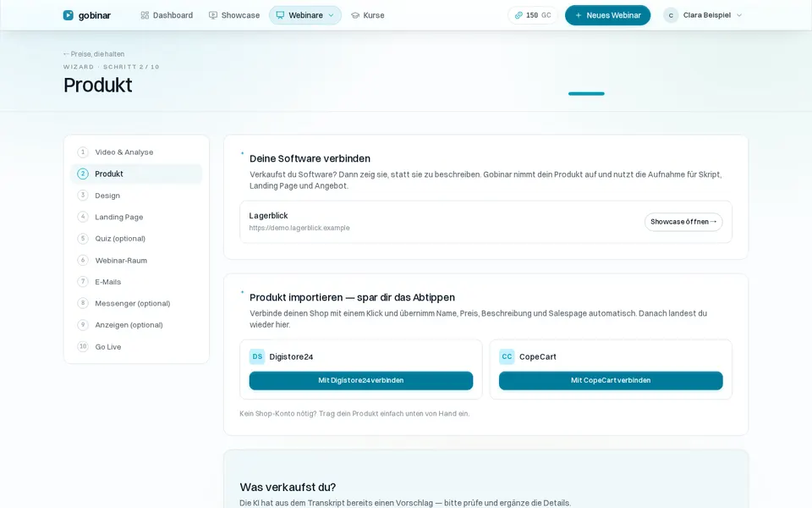Click the 'WIZARD · SCHRITT 2 / 10' label
Screen dimensions: 812x508
[x=112, y=67]
